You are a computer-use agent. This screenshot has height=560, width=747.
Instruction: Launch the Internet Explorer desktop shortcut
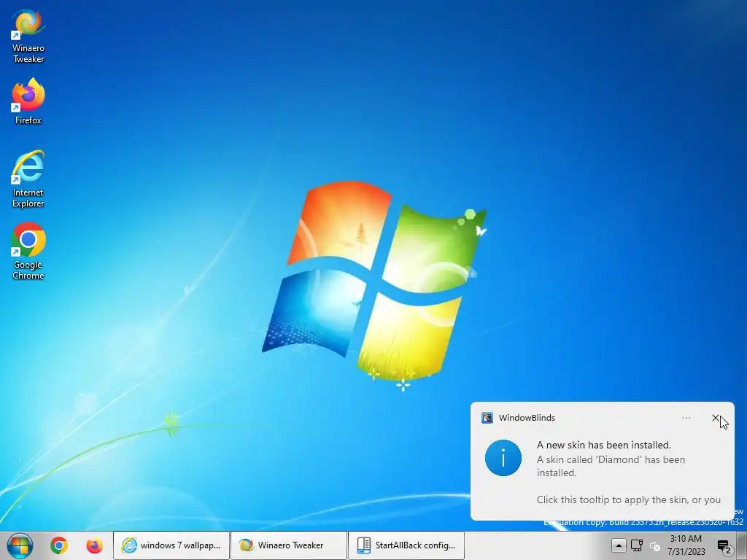(x=28, y=179)
